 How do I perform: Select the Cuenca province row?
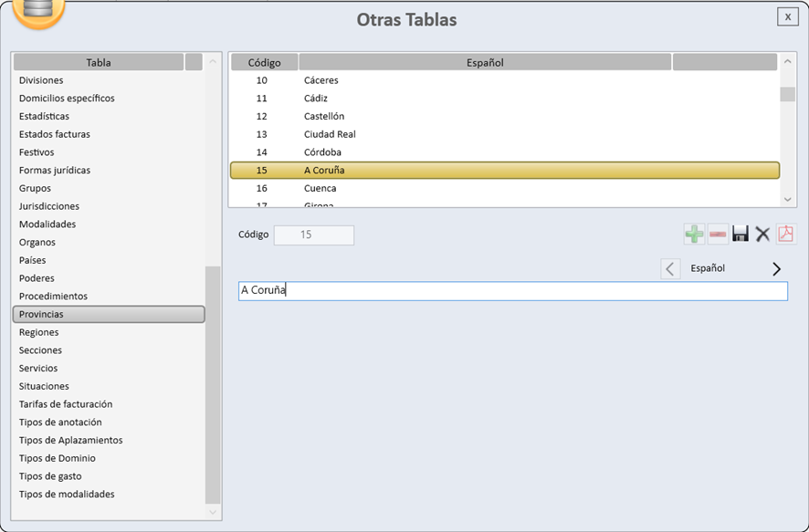click(x=504, y=188)
